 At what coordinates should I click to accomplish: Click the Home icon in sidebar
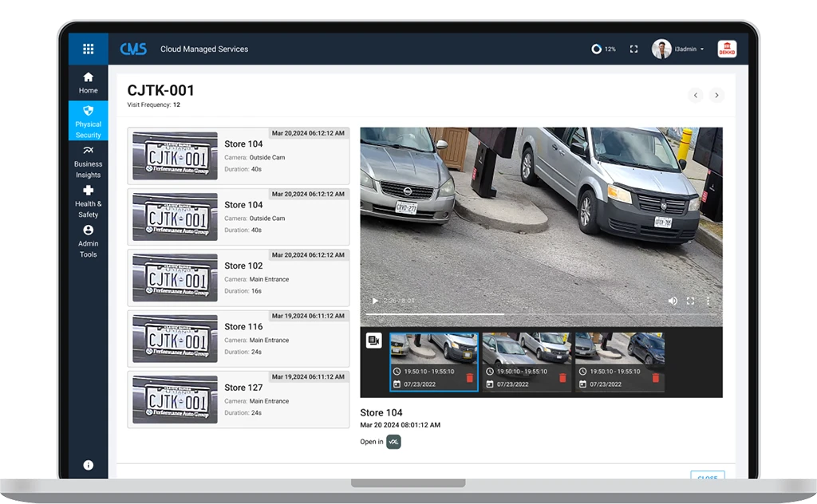88,83
